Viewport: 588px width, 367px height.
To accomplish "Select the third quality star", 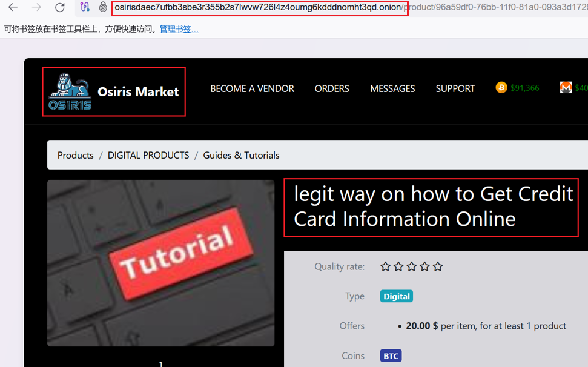I will click(x=412, y=266).
